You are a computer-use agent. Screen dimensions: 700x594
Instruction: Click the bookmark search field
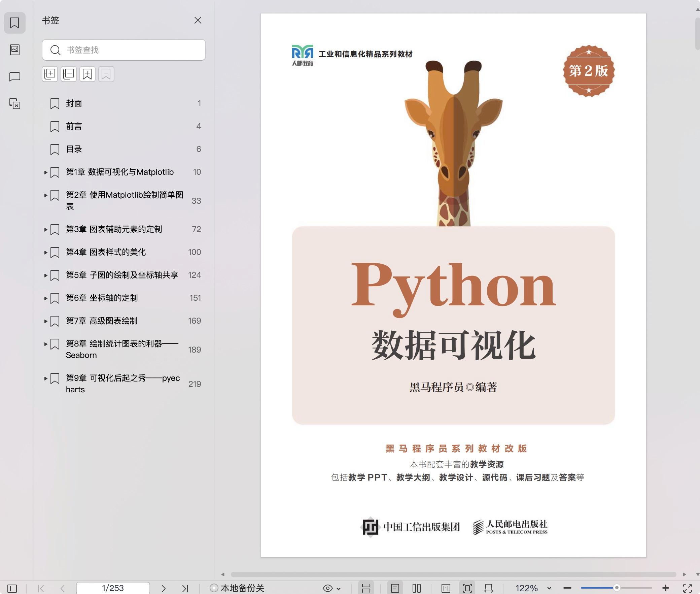[128, 50]
